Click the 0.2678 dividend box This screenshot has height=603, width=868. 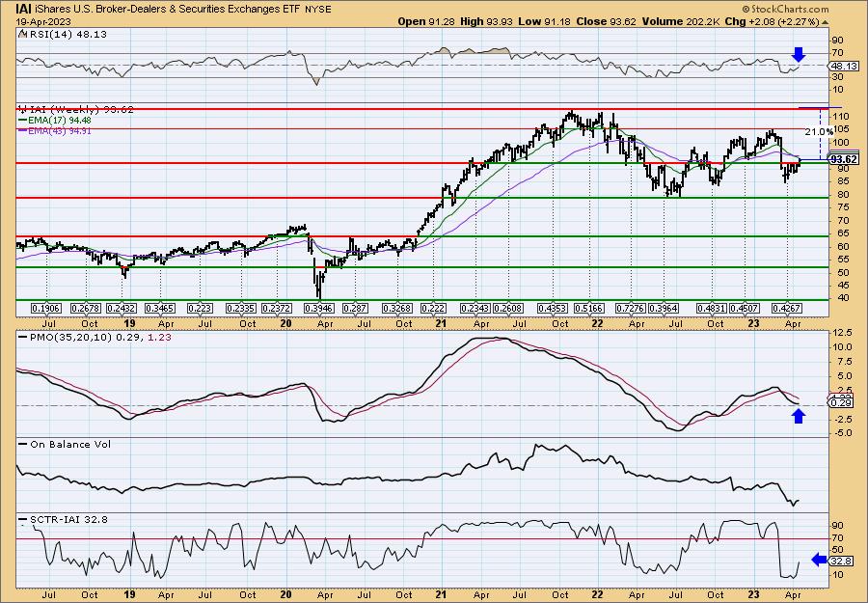pos(87,309)
